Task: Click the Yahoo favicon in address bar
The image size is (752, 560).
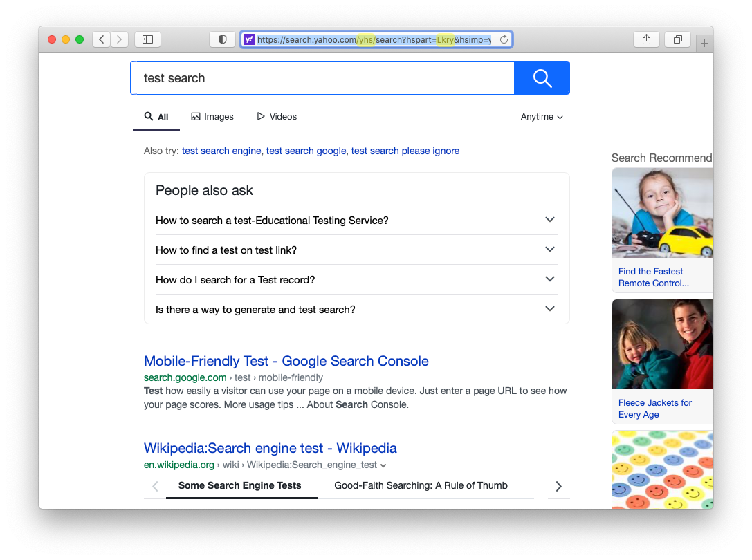Action: tap(249, 39)
